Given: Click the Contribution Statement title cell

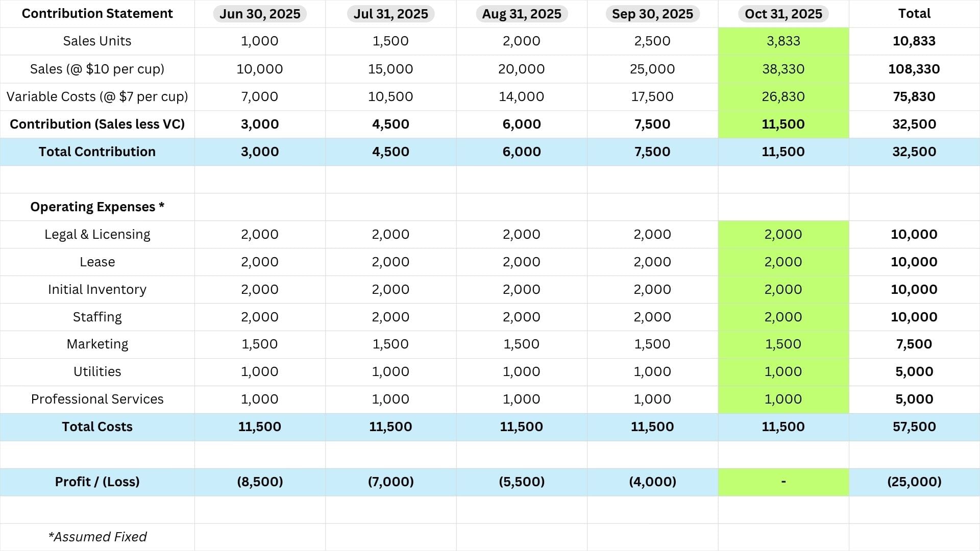Looking at the screenshot, I should [97, 14].
